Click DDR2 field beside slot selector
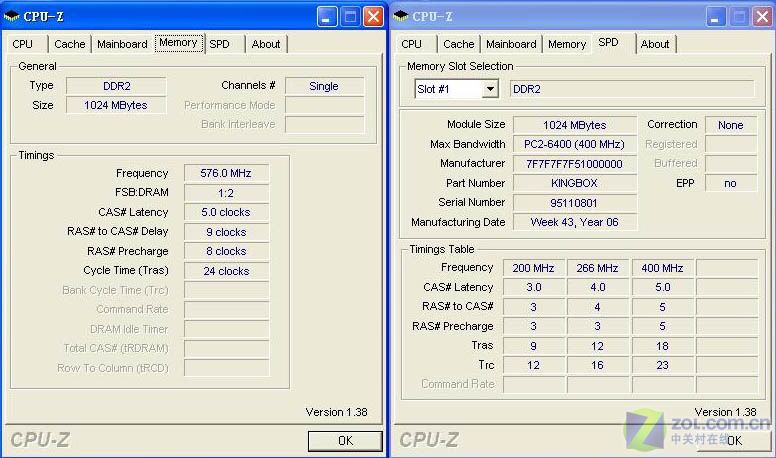This screenshot has height=458, width=776. pos(632,89)
